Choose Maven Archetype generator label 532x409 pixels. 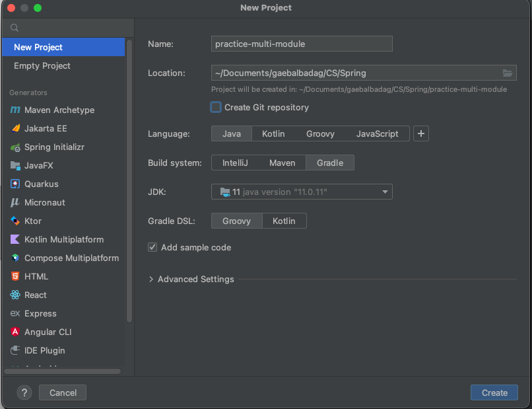pos(59,110)
